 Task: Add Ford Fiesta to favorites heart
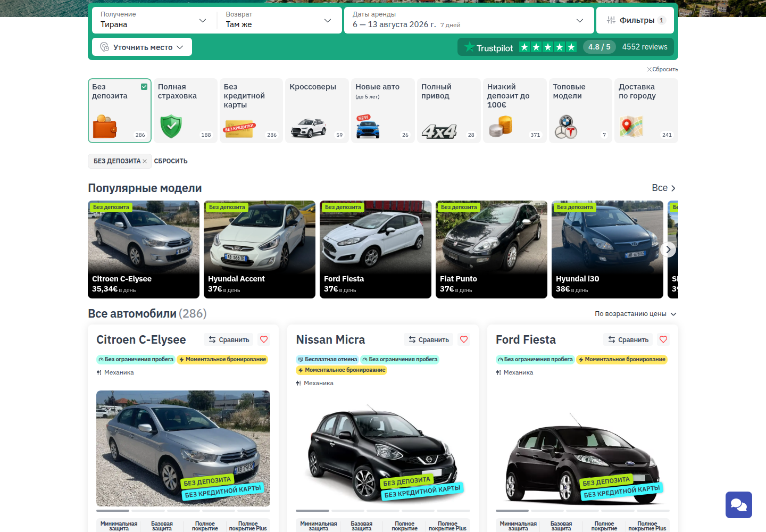663,339
